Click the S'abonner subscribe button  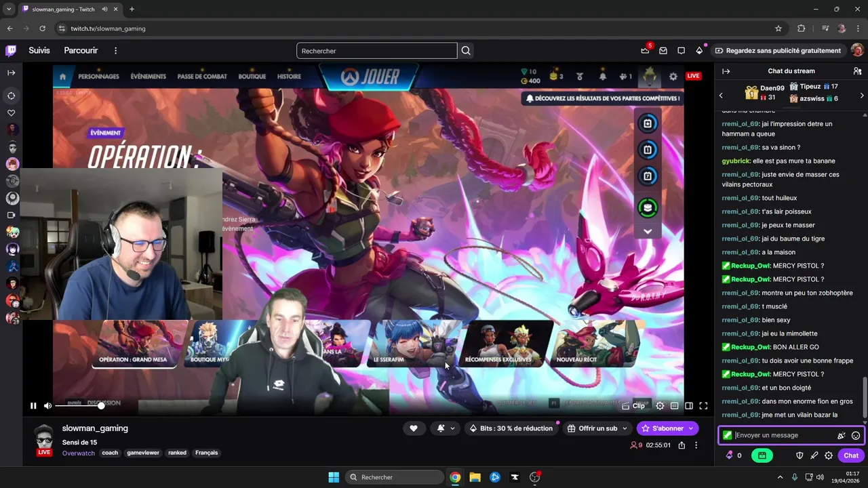662,428
